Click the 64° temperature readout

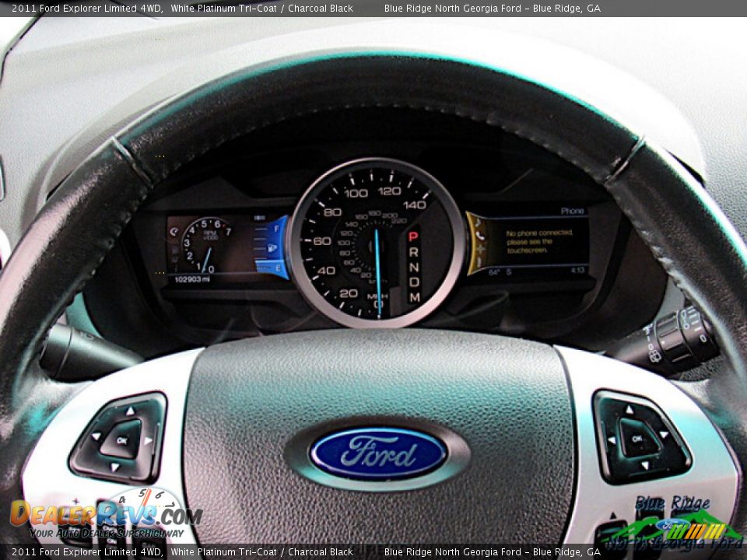pos(494,272)
